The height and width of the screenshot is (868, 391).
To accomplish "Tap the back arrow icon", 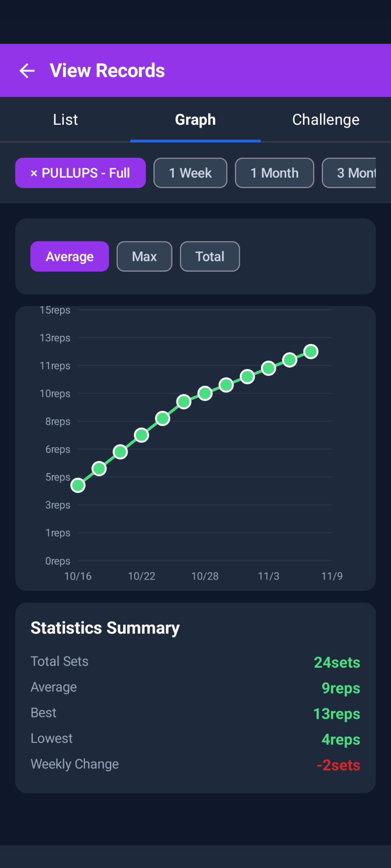I will coord(27,71).
